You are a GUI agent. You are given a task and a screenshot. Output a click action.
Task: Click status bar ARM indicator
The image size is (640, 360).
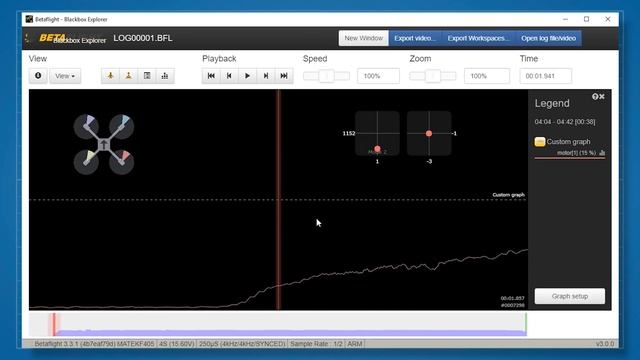coord(355,344)
